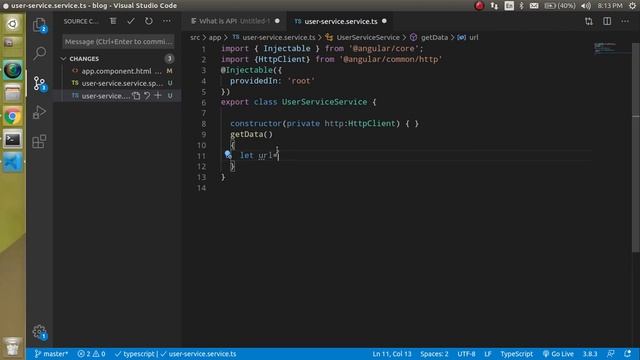Open Files manager from the Ubuntu dock

(12, 93)
